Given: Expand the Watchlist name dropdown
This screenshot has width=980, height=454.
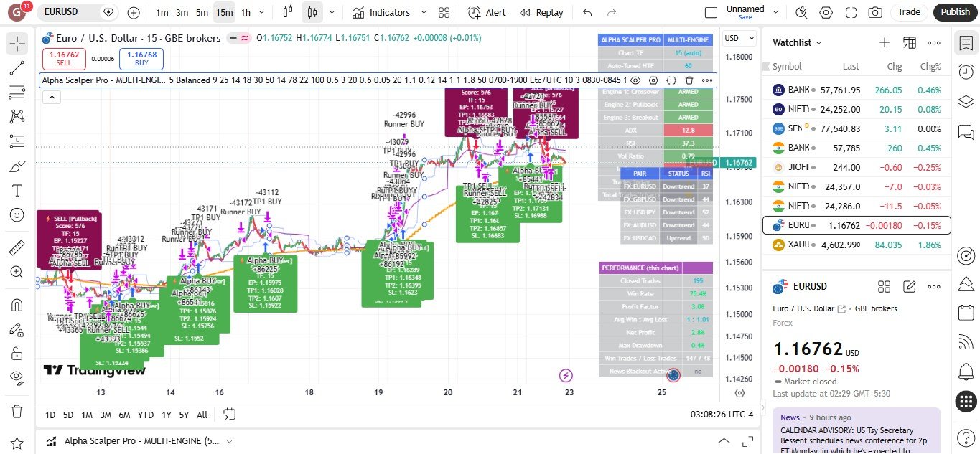Looking at the screenshot, I should [798, 43].
